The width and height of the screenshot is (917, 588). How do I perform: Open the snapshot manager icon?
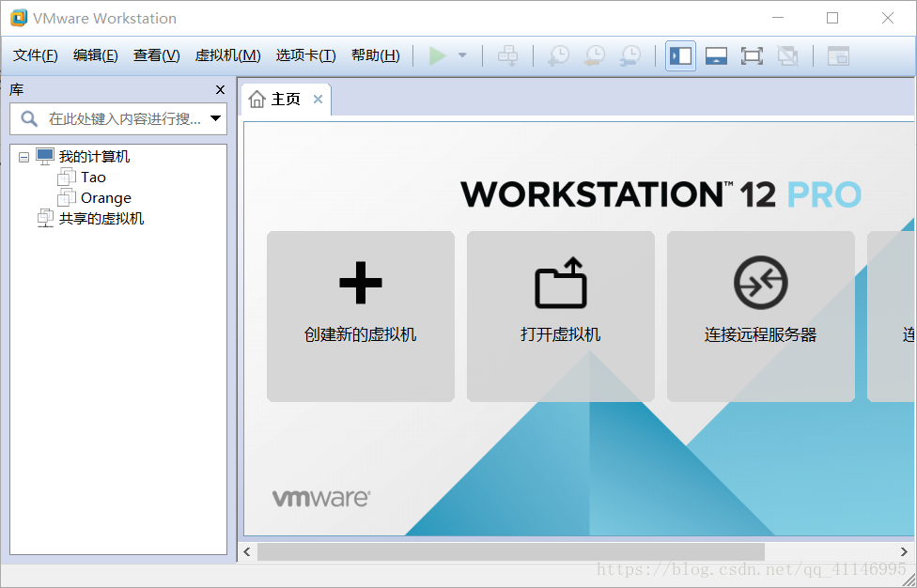pyautogui.click(x=630, y=56)
